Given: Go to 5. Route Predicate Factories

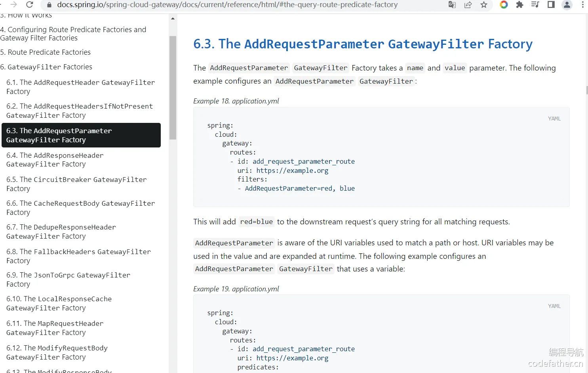Looking at the screenshot, I should pyautogui.click(x=46, y=52).
